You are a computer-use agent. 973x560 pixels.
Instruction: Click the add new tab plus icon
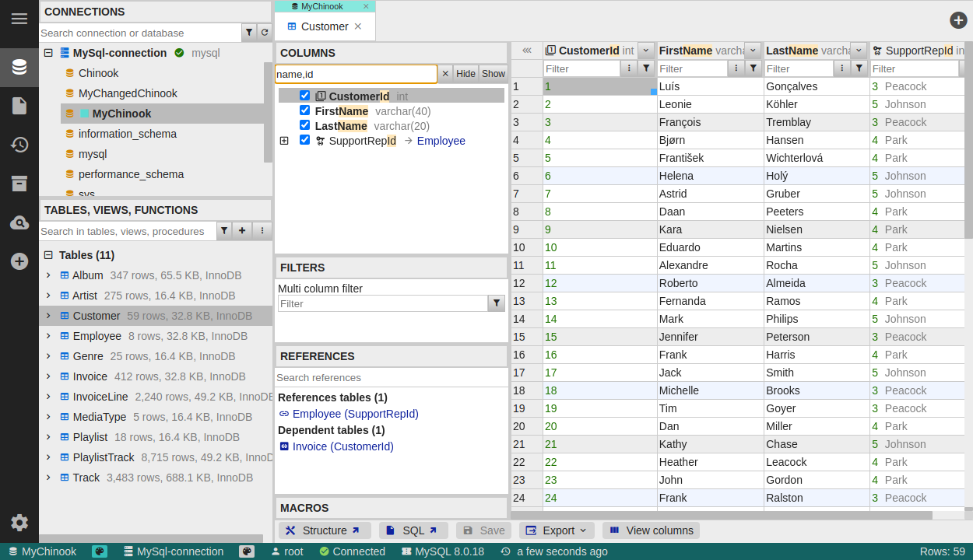pyautogui.click(x=958, y=21)
